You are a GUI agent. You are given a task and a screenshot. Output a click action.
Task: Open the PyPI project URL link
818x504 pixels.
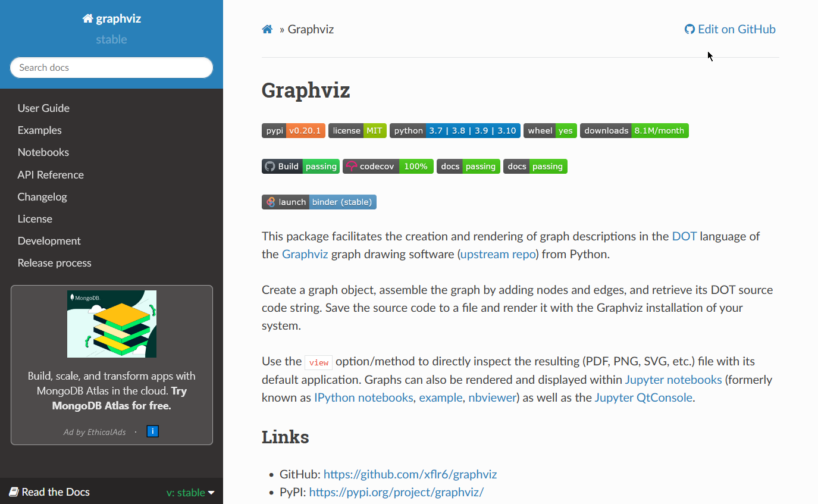coord(396,492)
